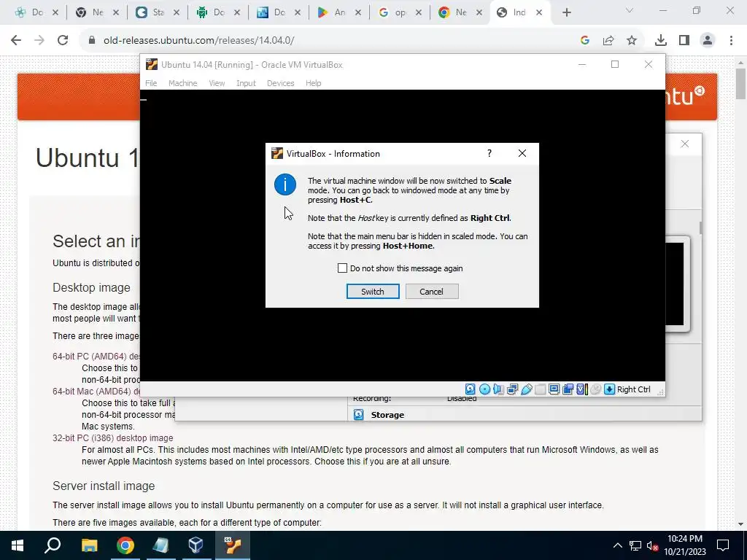
Task: Go back in Chrome
Action: (x=16, y=41)
